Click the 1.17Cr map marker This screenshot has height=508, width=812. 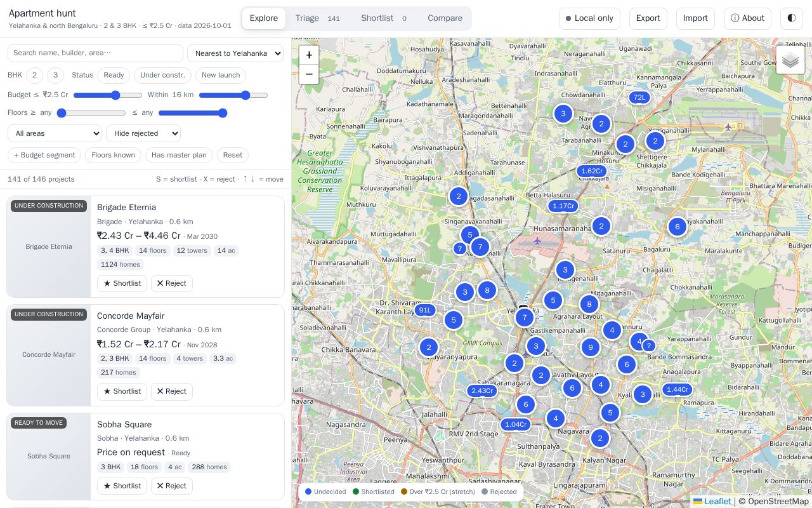click(563, 206)
